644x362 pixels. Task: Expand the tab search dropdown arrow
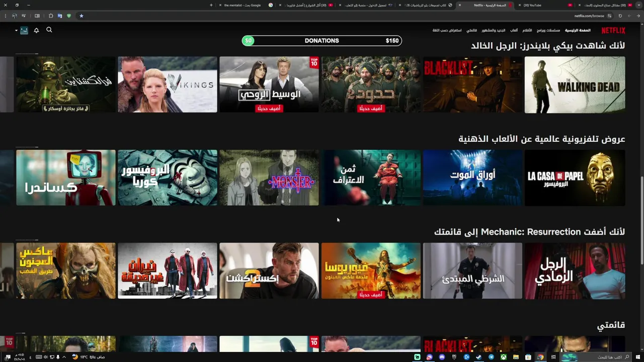[x=639, y=5]
